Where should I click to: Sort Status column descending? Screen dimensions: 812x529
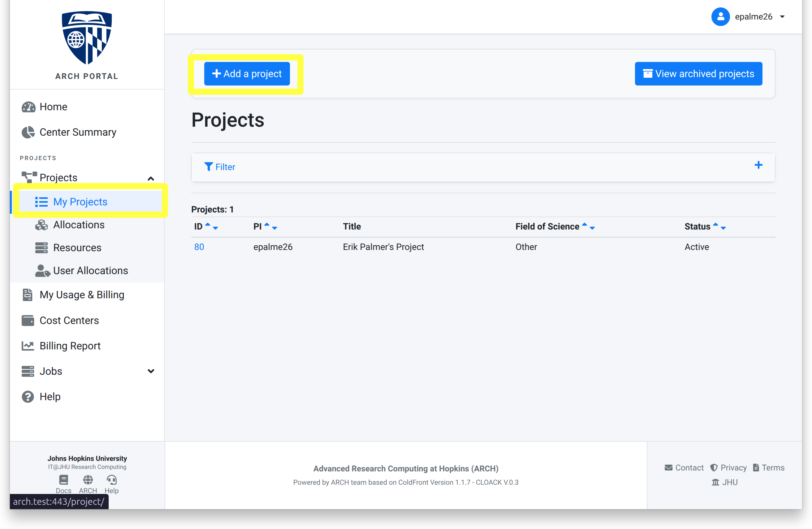tap(723, 228)
